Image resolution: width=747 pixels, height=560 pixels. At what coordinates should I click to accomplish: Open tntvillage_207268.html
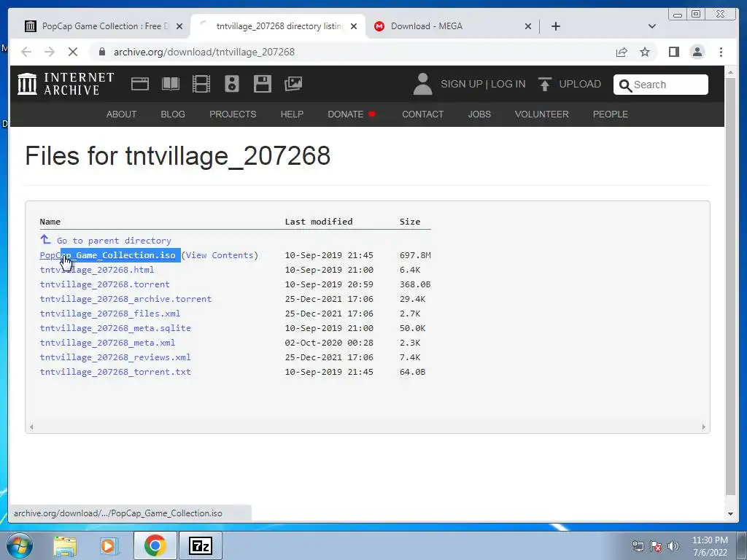(97, 270)
